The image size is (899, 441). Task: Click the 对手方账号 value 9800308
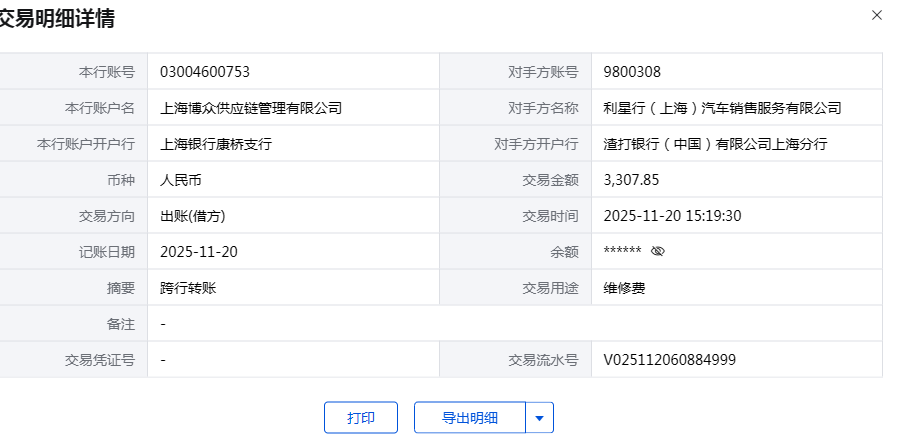tap(632, 71)
